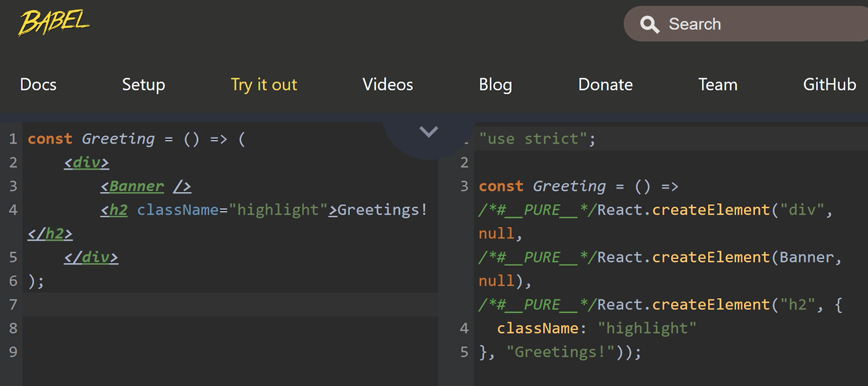Click the <Banner /> line in editor

point(145,186)
